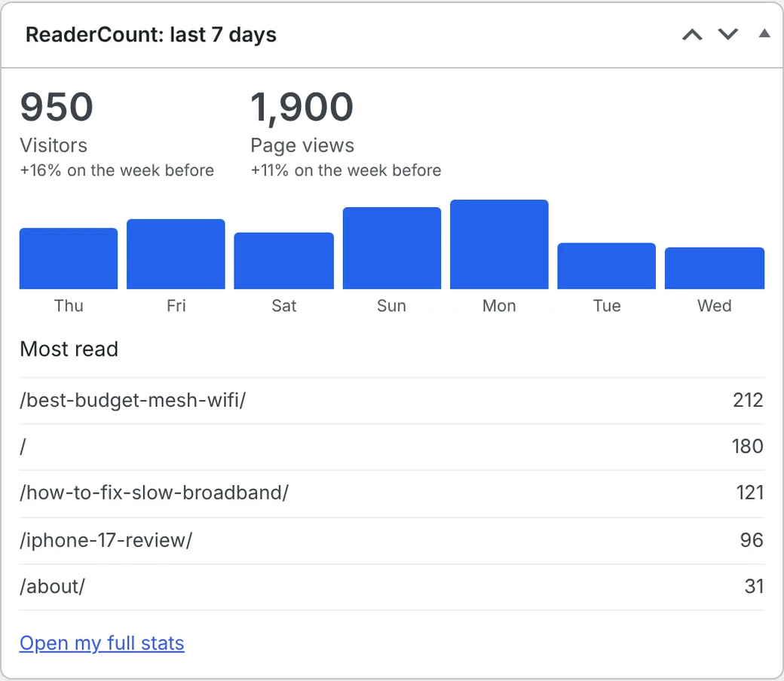Click the /how-to-fix-slow-broadband/ path
Image resolution: width=784 pixels, height=681 pixels.
tap(154, 493)
